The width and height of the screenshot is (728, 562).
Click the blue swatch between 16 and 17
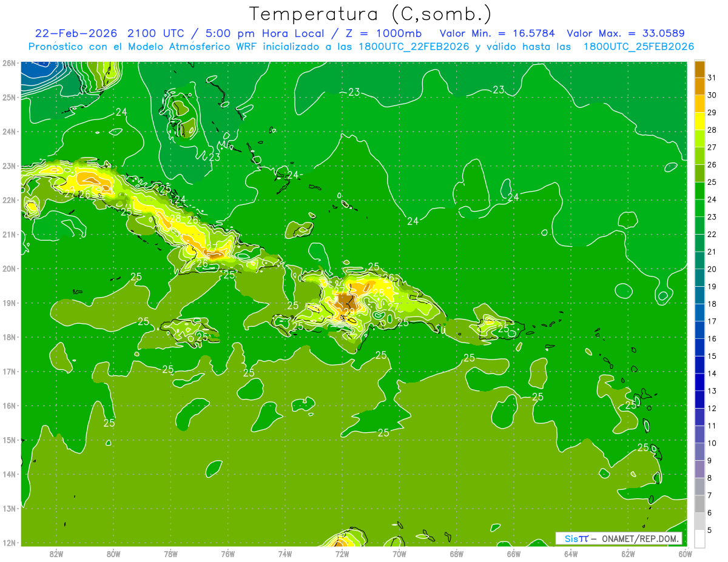pyautogui.click(x=699, y=330)
